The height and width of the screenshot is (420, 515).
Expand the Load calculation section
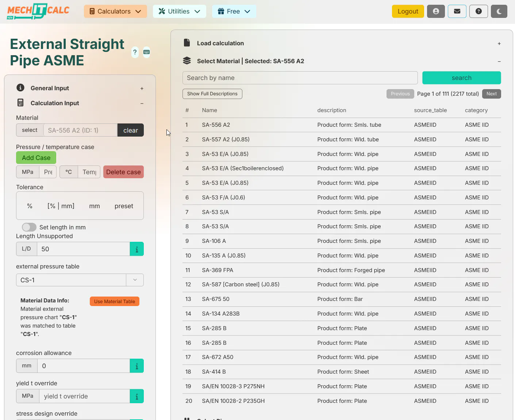coord(499,43)
